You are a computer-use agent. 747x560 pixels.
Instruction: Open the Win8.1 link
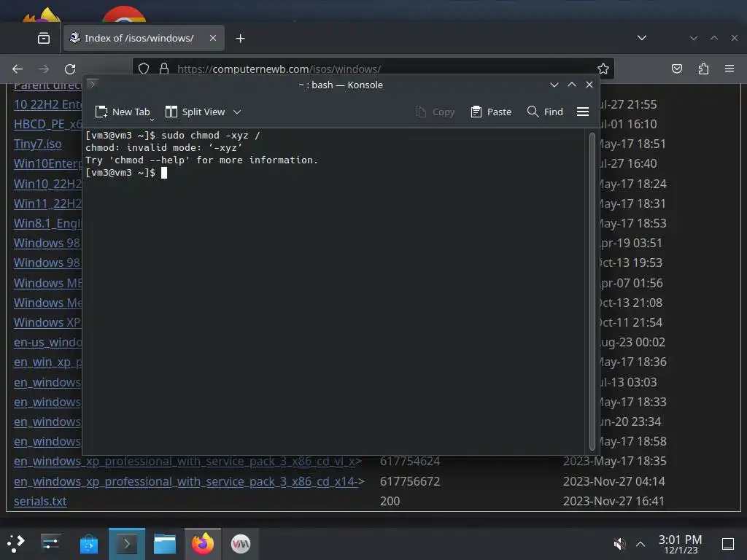click(x=47, y=223)
